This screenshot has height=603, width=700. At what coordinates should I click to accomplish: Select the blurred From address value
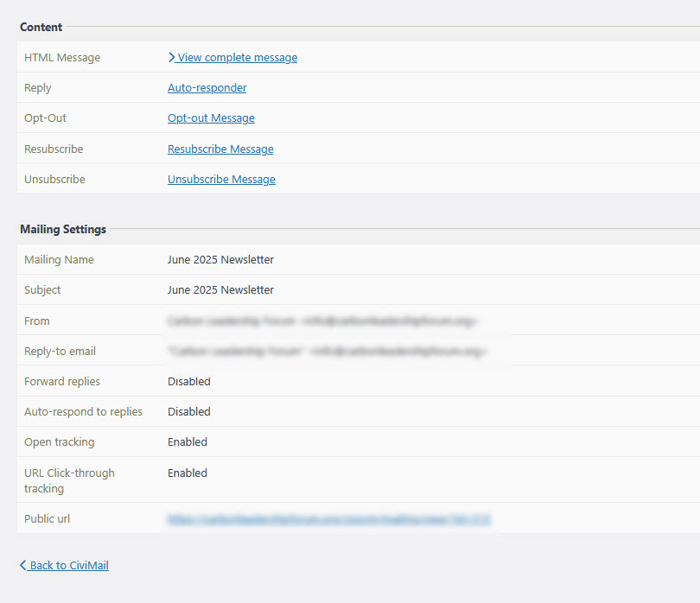coord(321,321)
